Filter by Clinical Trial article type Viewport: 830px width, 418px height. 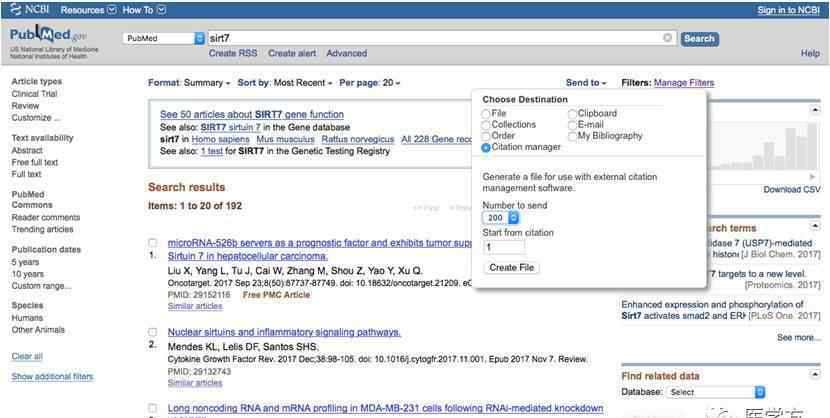coord(34,94)
